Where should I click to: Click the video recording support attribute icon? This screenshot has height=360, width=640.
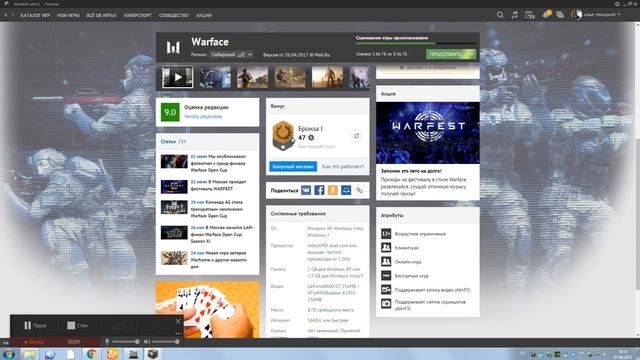[x=386, y=289]
